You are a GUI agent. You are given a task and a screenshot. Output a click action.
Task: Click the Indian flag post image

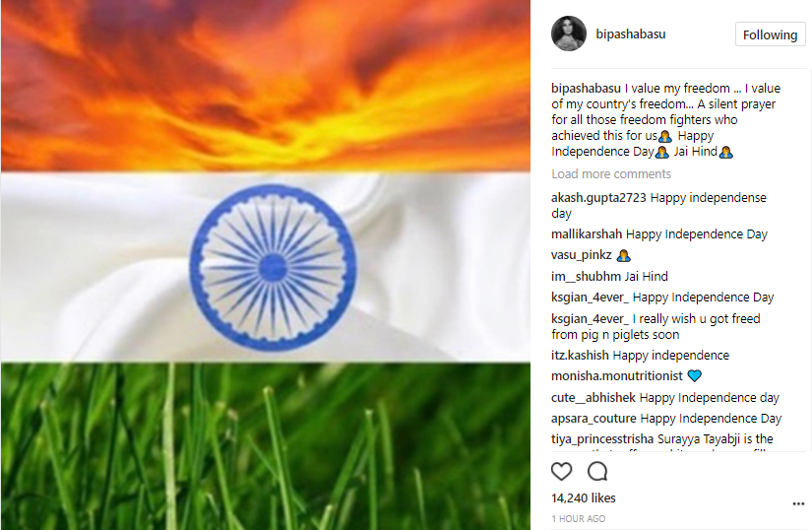(x=266, y=265)
